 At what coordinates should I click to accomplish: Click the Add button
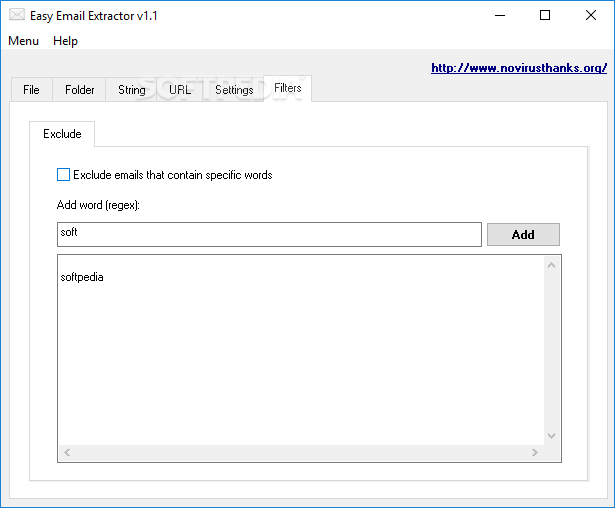pyautogui.click(x=523, y=235)
